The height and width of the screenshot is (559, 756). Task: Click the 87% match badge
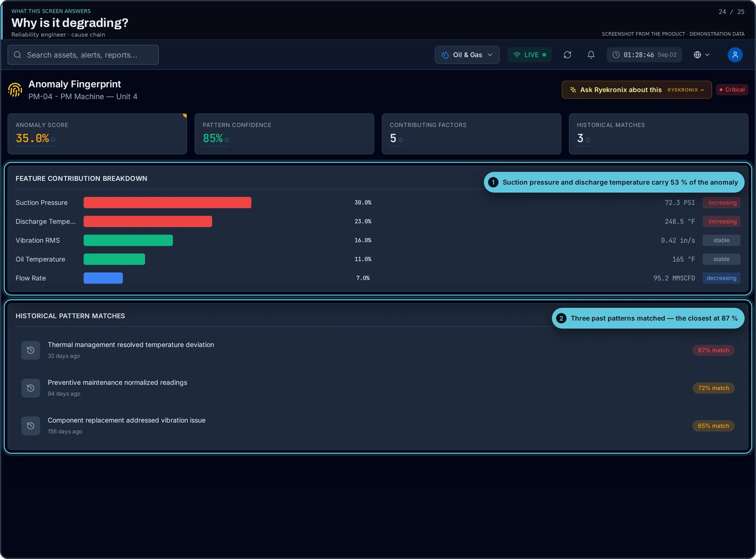point(713,350)
